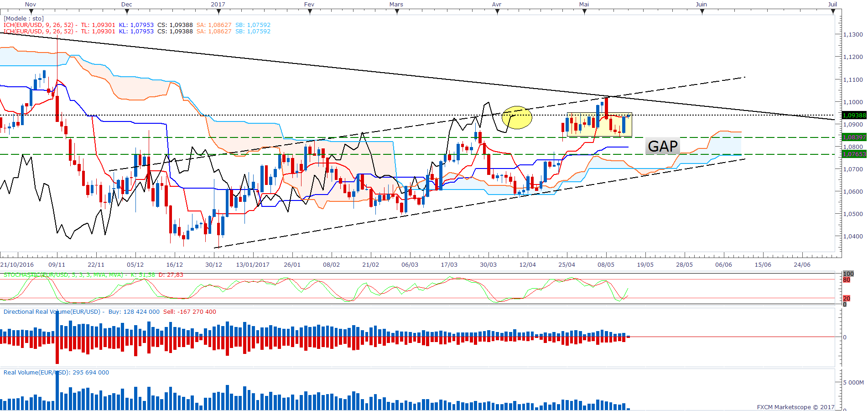Select the 26/01 date axis label
The image size is (868, 411).
[x=292, y=265]
